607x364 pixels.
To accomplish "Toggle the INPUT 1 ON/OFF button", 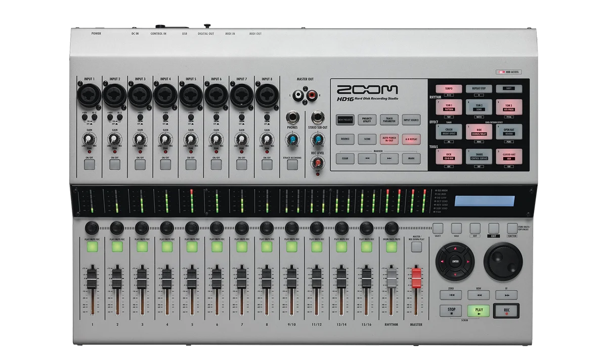I will tap(90, 164).
